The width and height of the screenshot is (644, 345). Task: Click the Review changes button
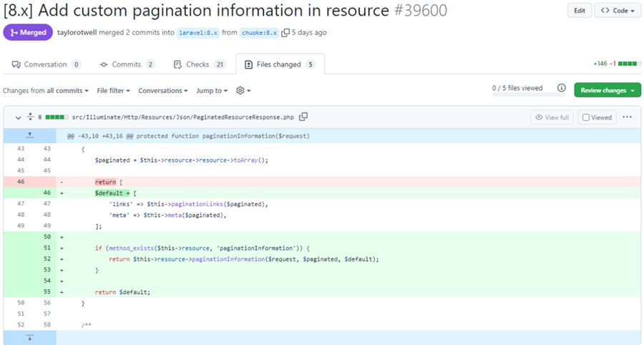pos(607,90)
